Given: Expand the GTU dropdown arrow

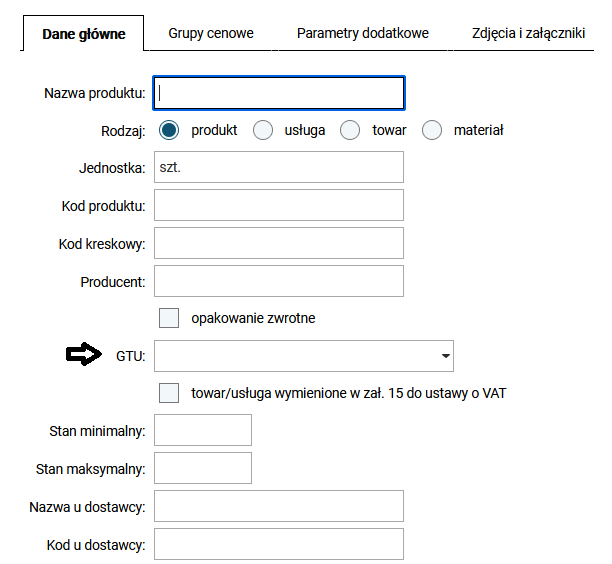Looking at the screenshot, I should pos(443,356).
